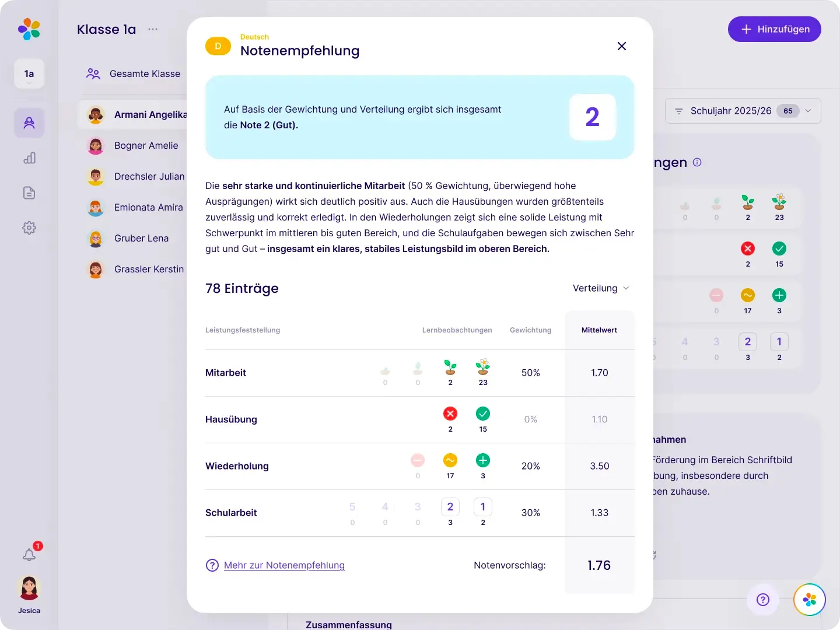
Task: Open the Mehr zur Notenempfehlung link
Action: (x=284, y=565)
